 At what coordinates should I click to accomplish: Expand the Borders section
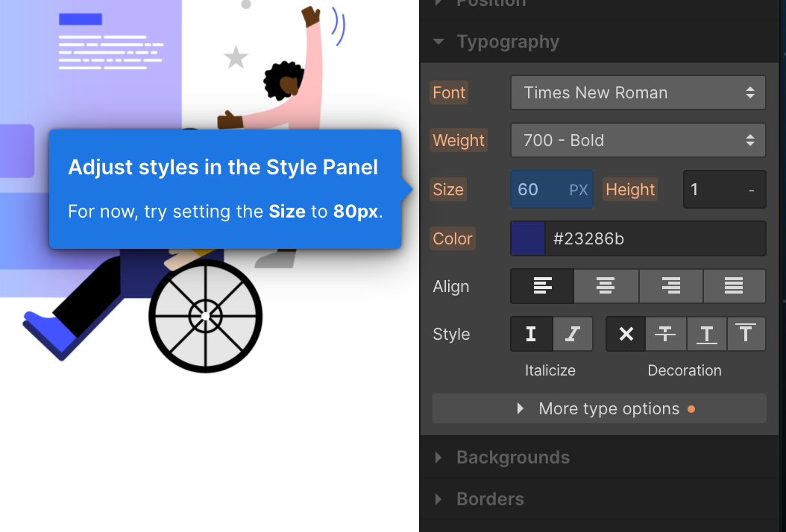coord(490,499)
